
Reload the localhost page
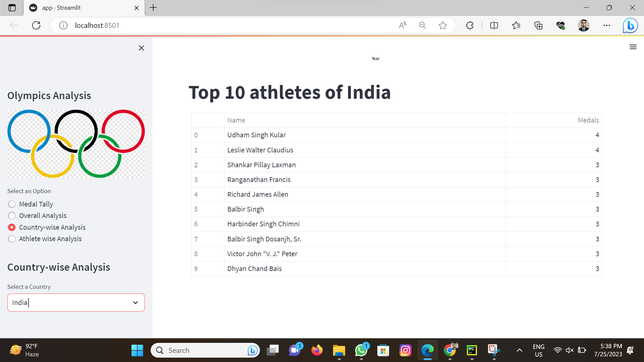pos(36,25)
